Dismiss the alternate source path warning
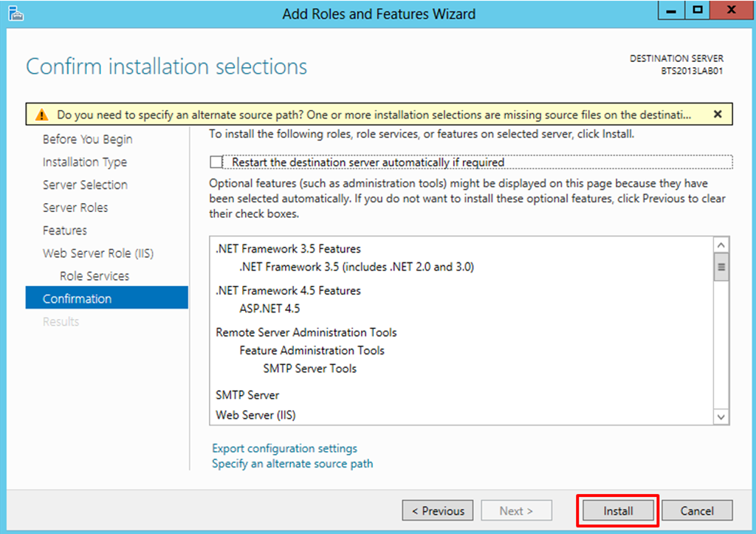Viewport: 756px width, 534px height. [718, 114]
